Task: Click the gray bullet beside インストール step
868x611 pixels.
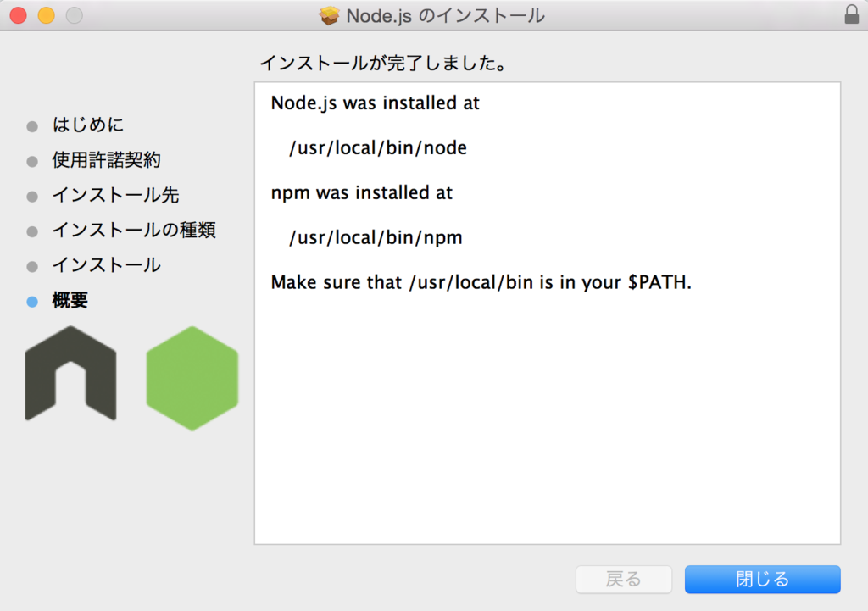Action: [x=32, y=267]
